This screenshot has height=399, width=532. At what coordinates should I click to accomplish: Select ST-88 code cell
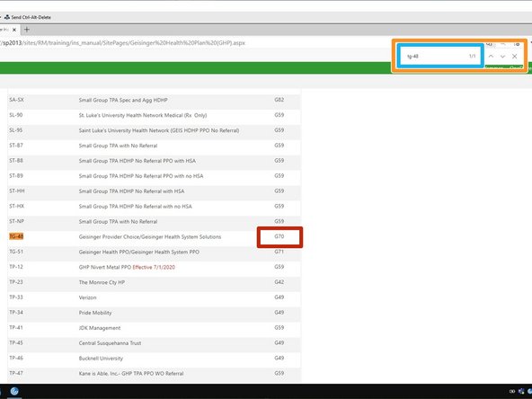pos(16,161)
